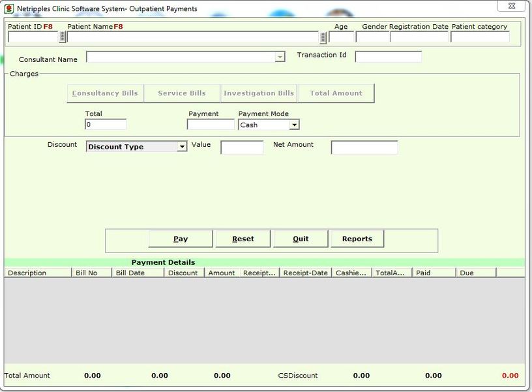This screenshot has height=392, width=532.
Task: Click the Netripples app icon in title bar
Action: tap(9, 8)
